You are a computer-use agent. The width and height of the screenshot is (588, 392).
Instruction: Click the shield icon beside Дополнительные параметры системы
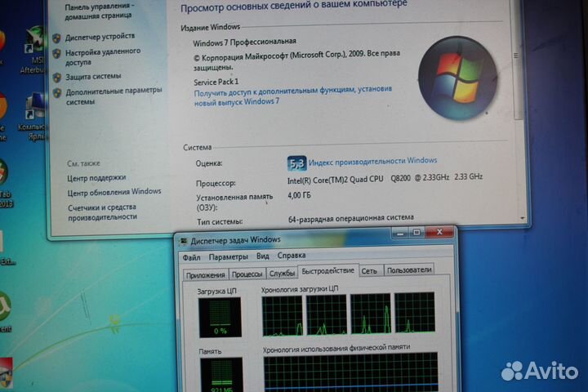click(x=57, y=92)
